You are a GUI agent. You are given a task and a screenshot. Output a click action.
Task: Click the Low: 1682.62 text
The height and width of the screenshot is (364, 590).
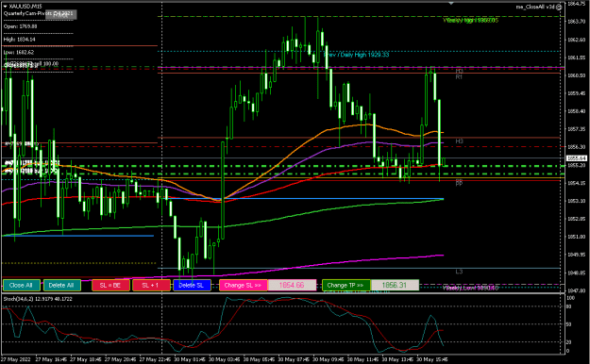click(x=19, y=52)
